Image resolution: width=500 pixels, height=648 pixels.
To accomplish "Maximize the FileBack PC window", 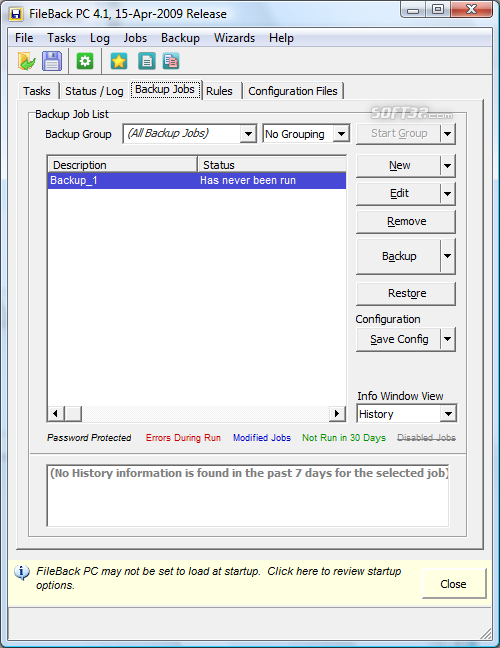I will pyautogui.click(x=438, y=10).
